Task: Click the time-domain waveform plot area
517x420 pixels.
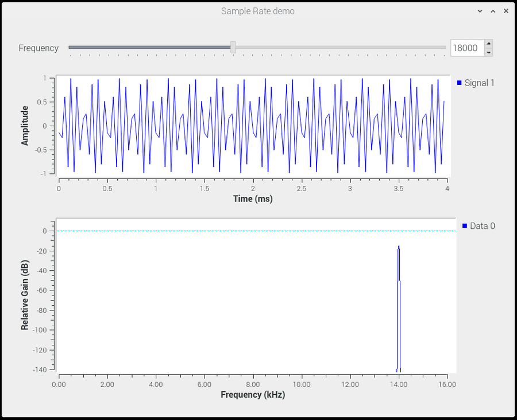Action: tap(253, 125)
